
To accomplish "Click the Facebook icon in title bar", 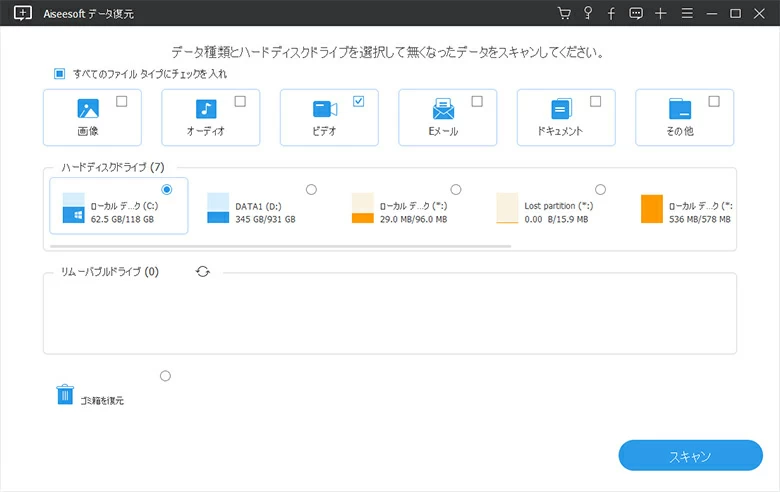I will coord(612,13).
